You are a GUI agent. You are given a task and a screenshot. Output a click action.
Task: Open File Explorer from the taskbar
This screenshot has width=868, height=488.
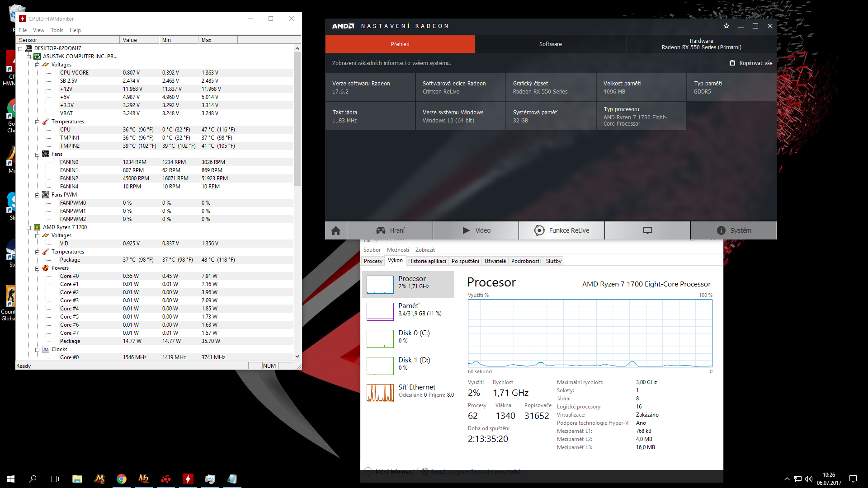tap(77, 479)
